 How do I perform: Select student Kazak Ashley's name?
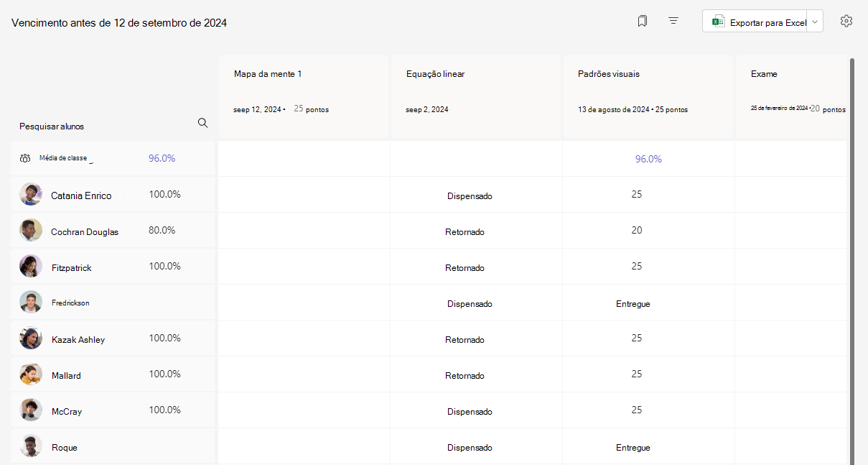click(x=78, y=339)
